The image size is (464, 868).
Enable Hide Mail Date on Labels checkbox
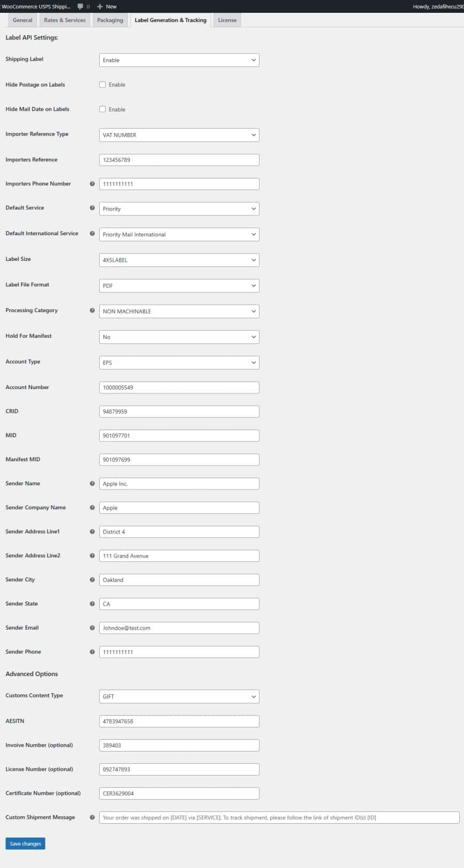(x=103, y=109)
